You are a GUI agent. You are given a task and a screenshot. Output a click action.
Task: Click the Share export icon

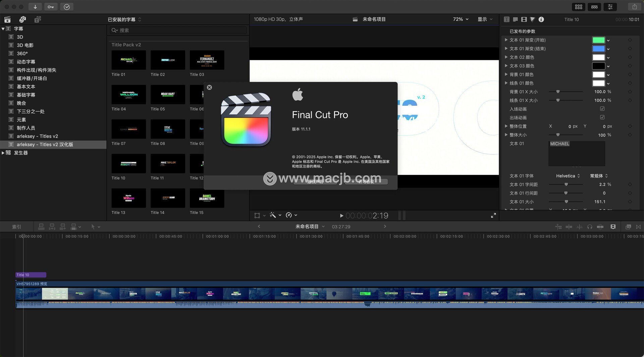[634, 7]
